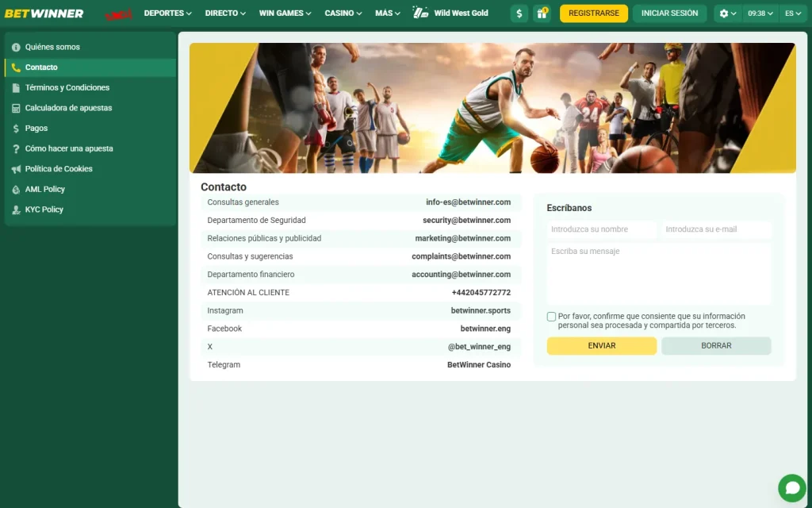Open the 09:38 time zone dropdown

[760, 13]
